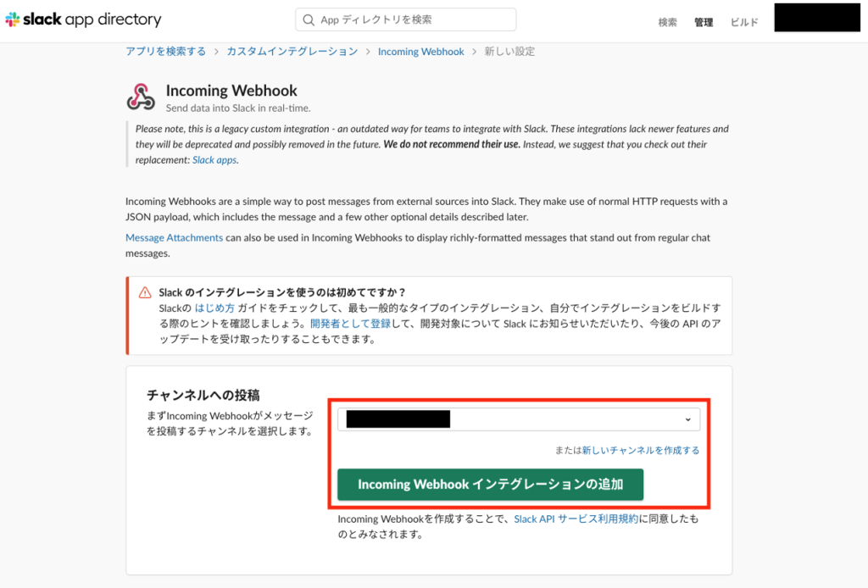Viewport: 868px width, 588px height.
Task: Go to Incoming Webhook breadcrumb link
Action: coord(420,52)
